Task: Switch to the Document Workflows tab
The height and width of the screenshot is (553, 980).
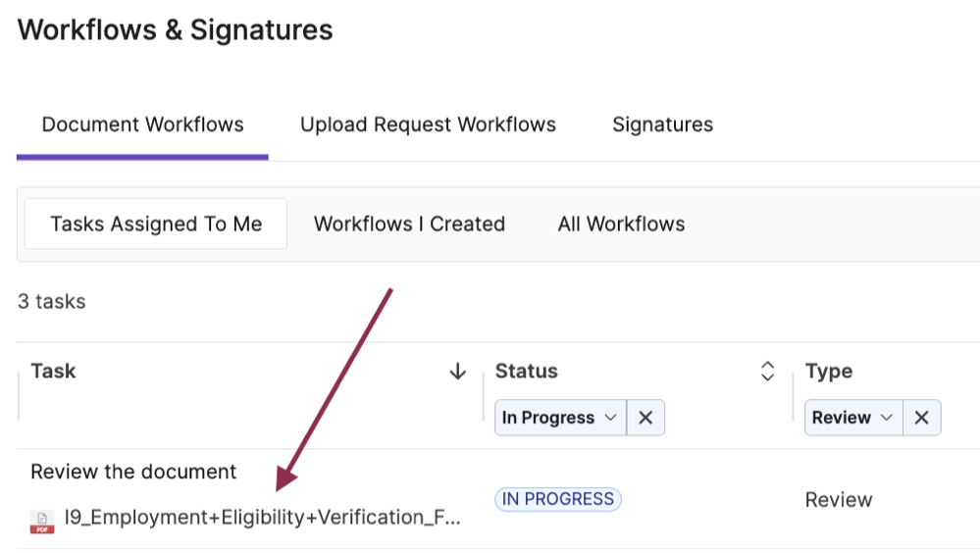Action: 142,126
